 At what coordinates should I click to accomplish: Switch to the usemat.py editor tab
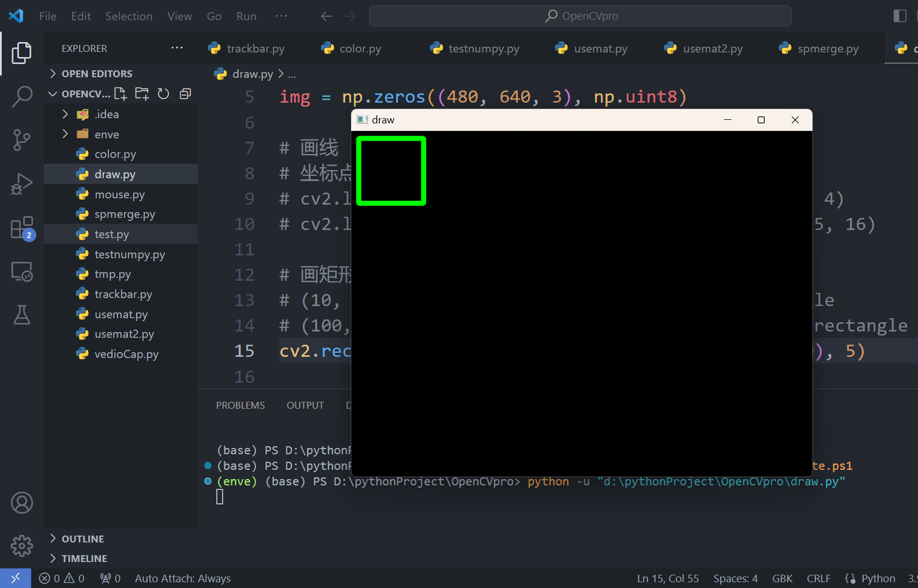[x=600, y=48]
